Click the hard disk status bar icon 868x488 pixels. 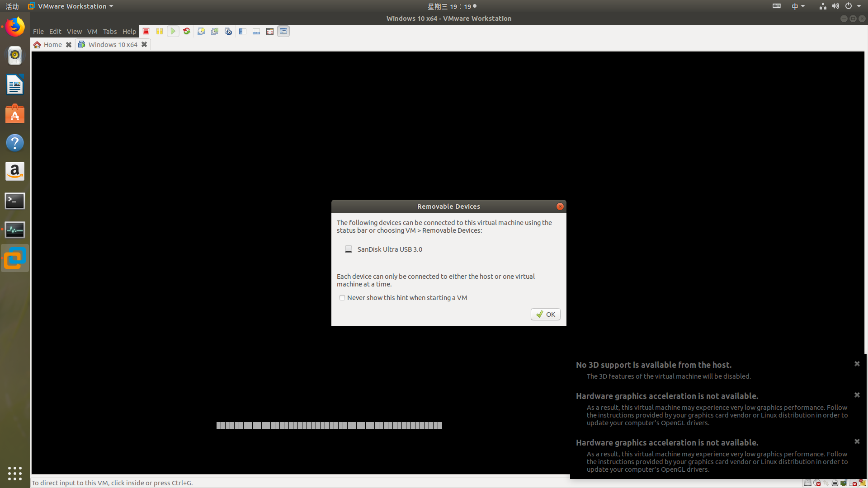pos(808,483)
